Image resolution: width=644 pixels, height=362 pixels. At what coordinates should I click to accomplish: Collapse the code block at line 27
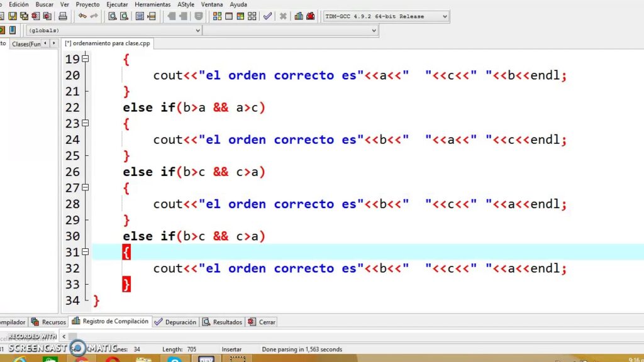pyautogui.click(x=85, y=187)
